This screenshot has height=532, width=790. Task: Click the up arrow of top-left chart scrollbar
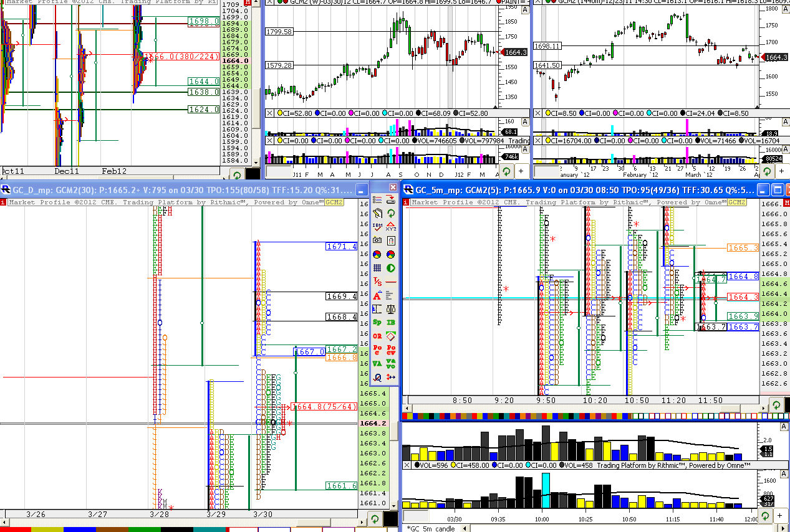coord(255,3)
